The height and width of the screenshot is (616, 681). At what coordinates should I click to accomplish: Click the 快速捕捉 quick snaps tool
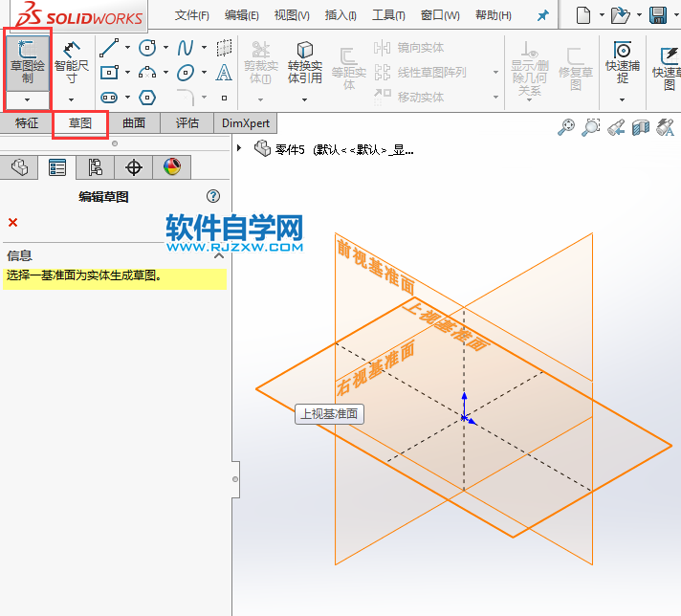pos(623,63)
